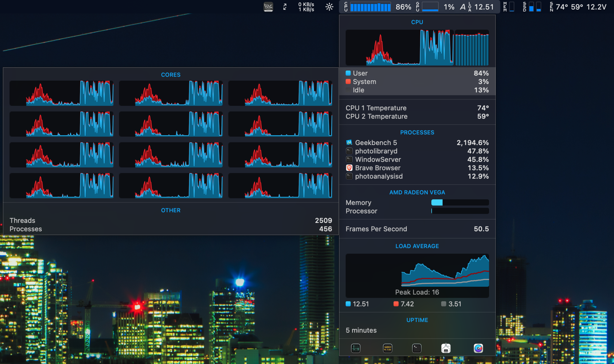Launch the Console app icon

387,348
